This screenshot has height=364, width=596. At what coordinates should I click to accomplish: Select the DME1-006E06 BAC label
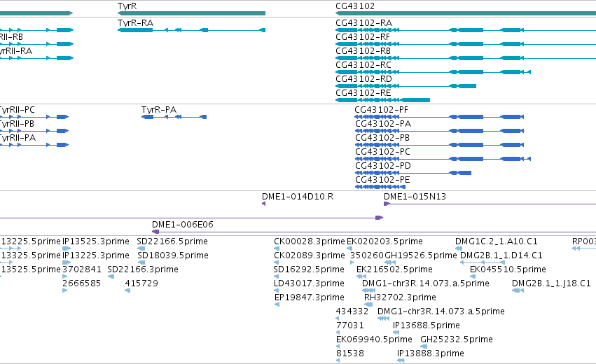pos(183,225)
